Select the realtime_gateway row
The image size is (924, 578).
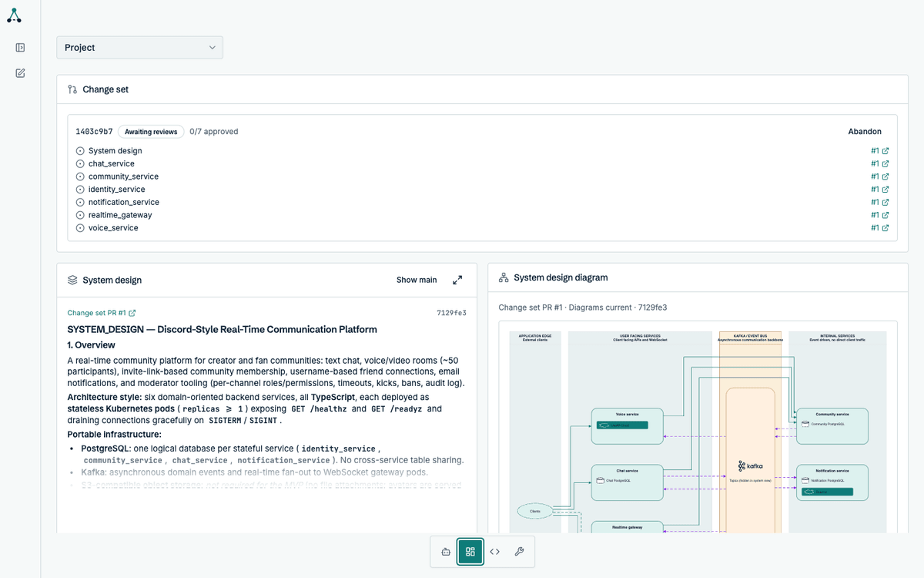pos(482,215)
